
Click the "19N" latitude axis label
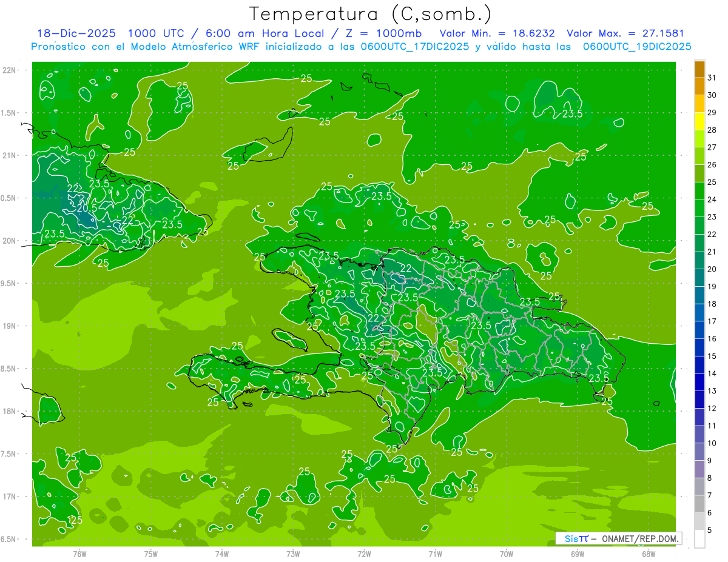point(10,326)
